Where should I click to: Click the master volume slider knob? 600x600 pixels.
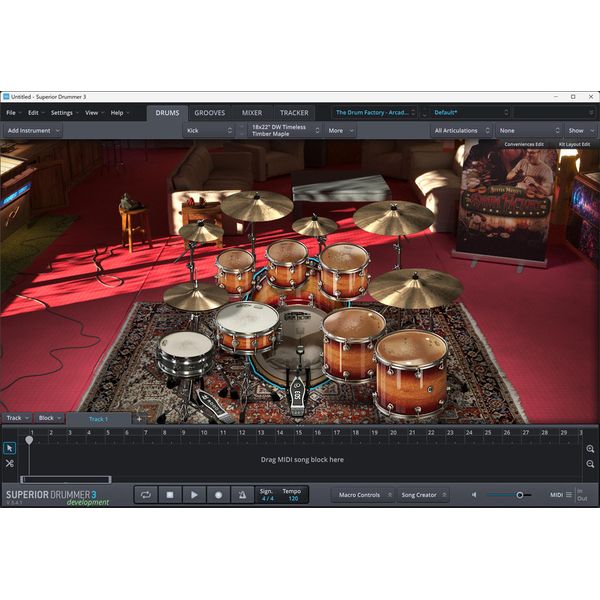(520, 495)
